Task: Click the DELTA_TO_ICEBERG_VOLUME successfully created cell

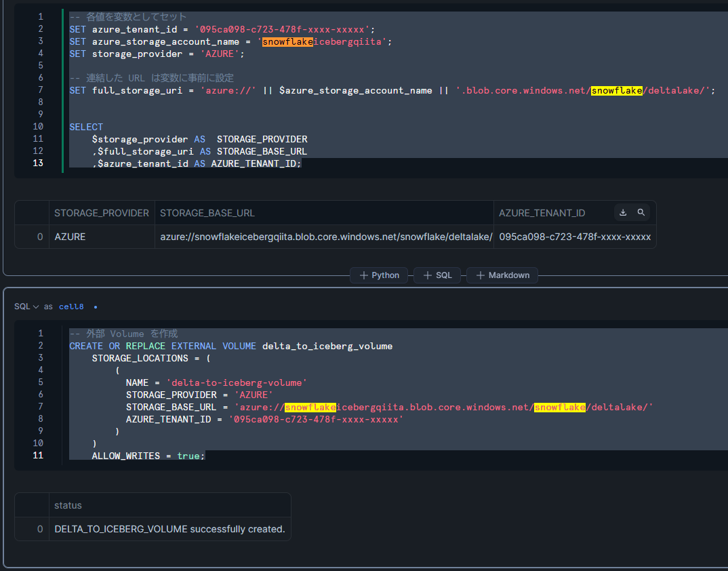Action: (x=170, y=529)
